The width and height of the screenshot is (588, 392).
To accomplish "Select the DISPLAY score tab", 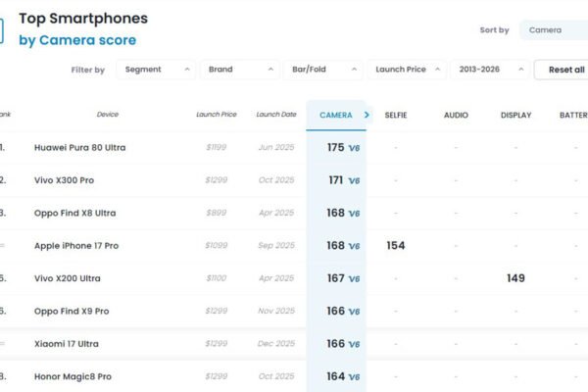I will point(515,116).
